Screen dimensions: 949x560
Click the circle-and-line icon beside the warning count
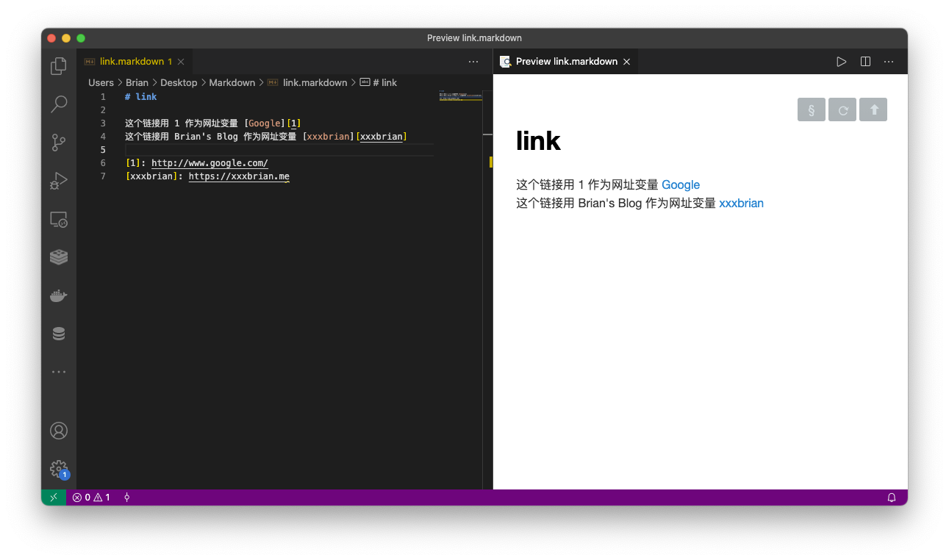point(126,498)
